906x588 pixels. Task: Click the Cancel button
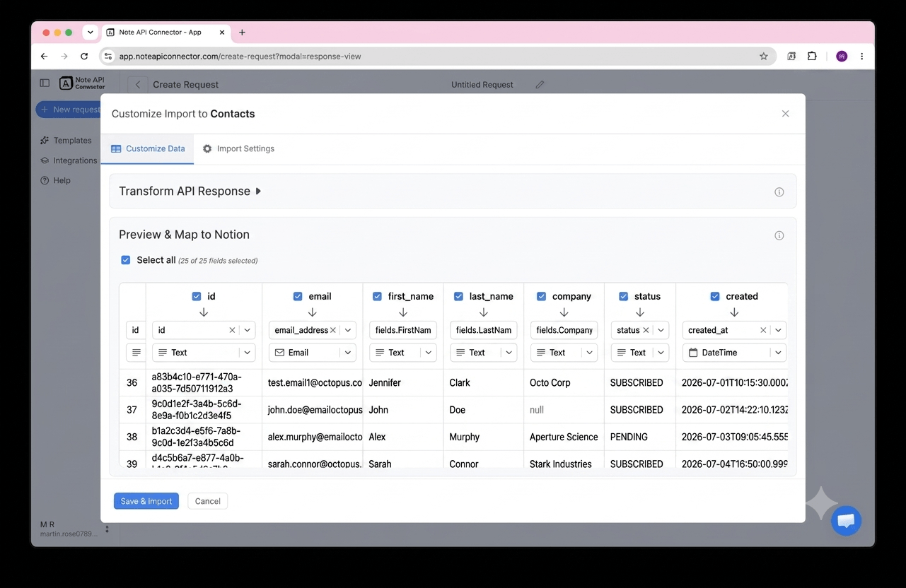pyautogui.click(x=208, y=501)
